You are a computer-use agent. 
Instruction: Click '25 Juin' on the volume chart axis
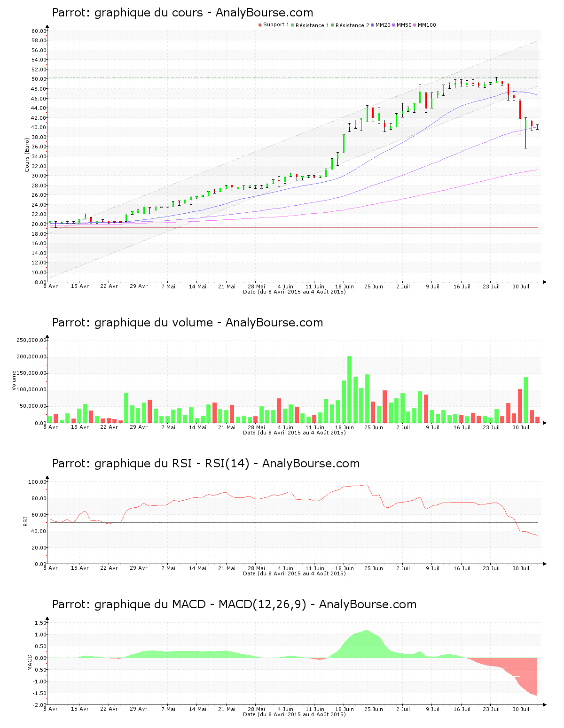click(374, 427)
